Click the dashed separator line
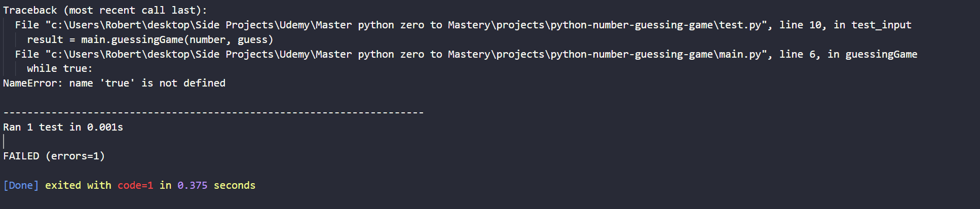This screenshot has width=980, height=209. point(213,112)
